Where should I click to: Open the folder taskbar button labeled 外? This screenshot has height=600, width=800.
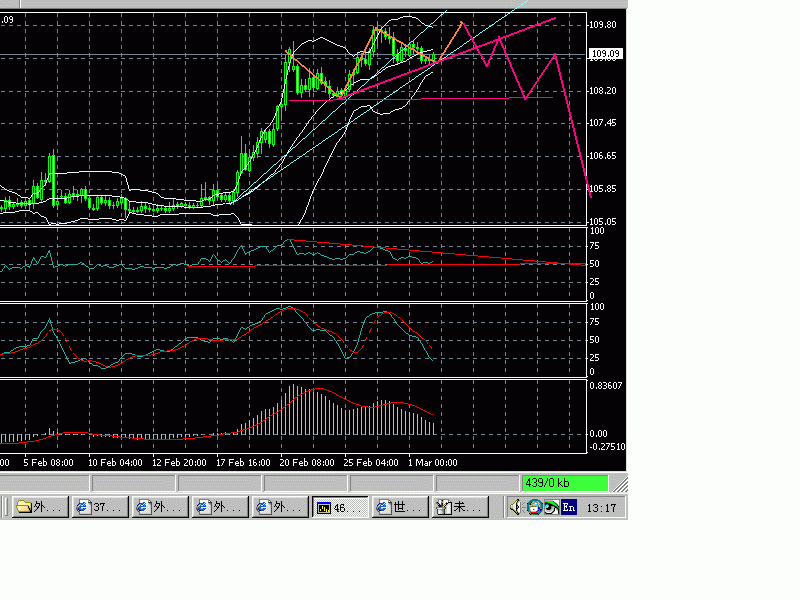pos(40,507)
